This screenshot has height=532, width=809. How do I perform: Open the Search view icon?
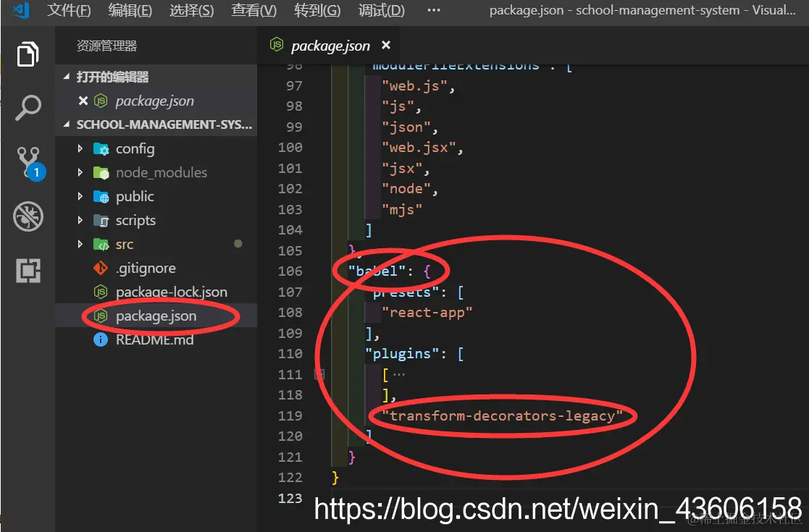(28, 108)
